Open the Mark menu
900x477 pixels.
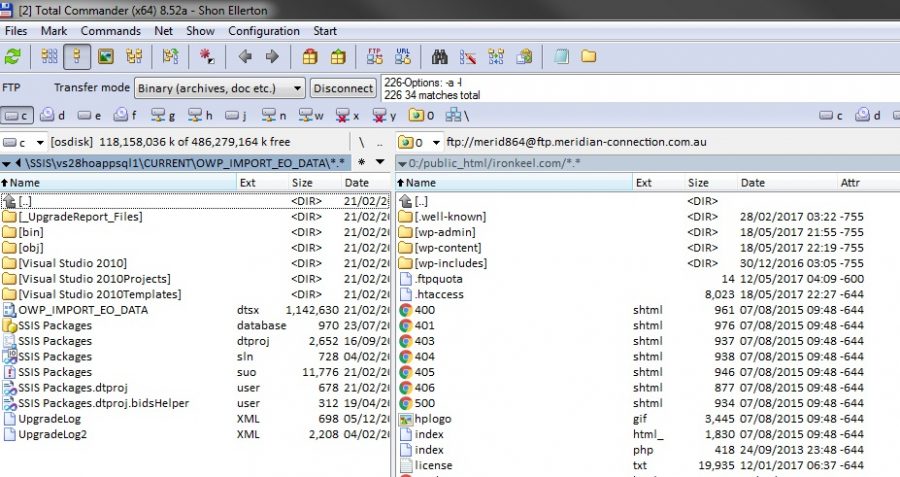click(54, 31)
